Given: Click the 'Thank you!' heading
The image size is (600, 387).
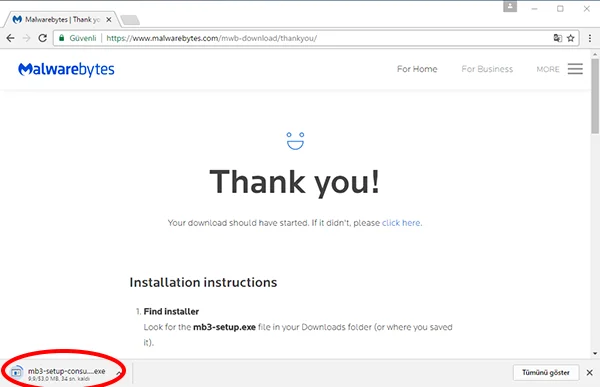Looking at the screenshot, I should point(295,182).
